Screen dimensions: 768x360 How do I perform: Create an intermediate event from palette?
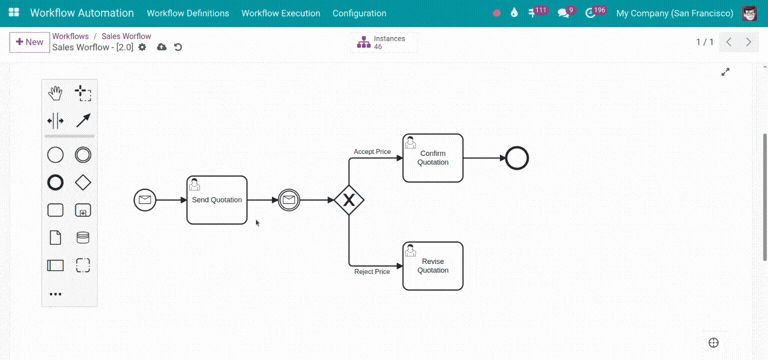[x=83, y=155]
